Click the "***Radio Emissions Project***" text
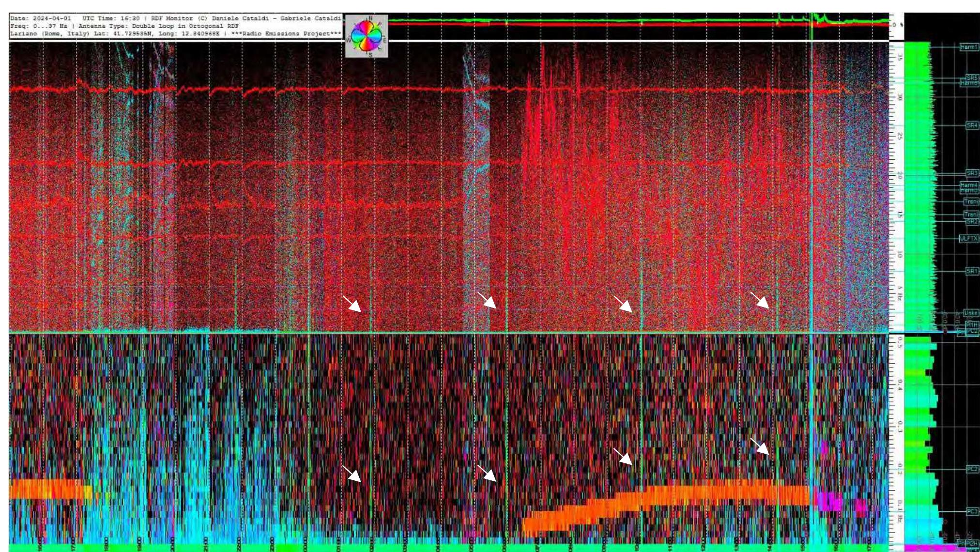The image size is (980, 552). (x=286, y=34)
